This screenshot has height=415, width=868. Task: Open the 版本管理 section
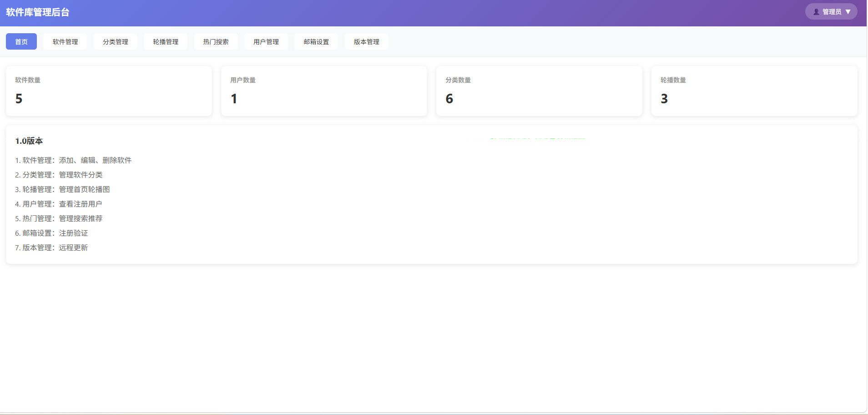pos(366,41)
